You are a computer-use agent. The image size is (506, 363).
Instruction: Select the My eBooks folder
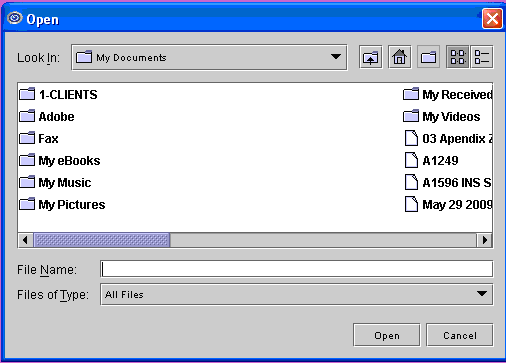[60, 161]
